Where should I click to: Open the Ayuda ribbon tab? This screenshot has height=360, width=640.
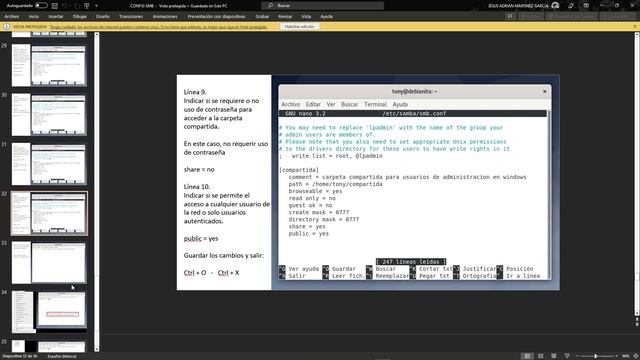327,17
